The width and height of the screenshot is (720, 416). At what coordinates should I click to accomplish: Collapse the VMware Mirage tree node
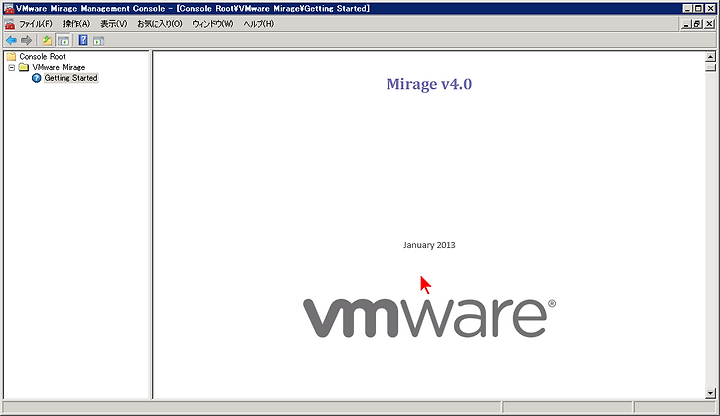point(11,67)
